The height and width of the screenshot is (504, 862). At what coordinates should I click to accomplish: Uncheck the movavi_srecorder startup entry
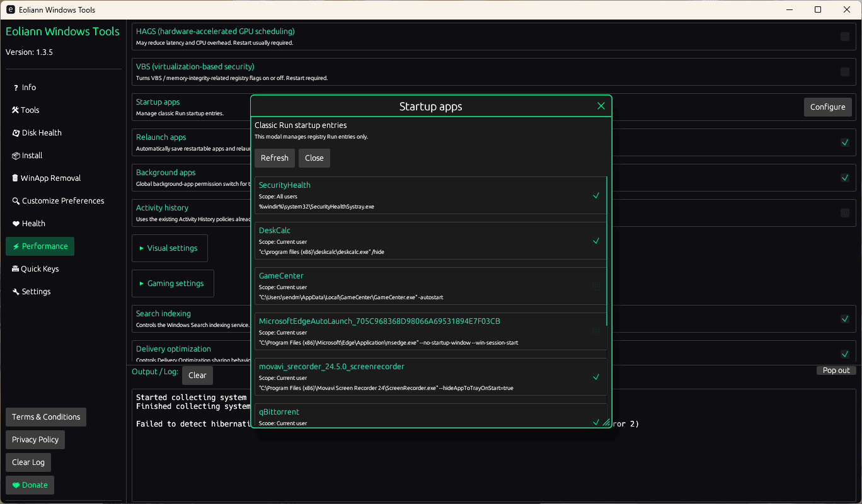click(596, 377)
